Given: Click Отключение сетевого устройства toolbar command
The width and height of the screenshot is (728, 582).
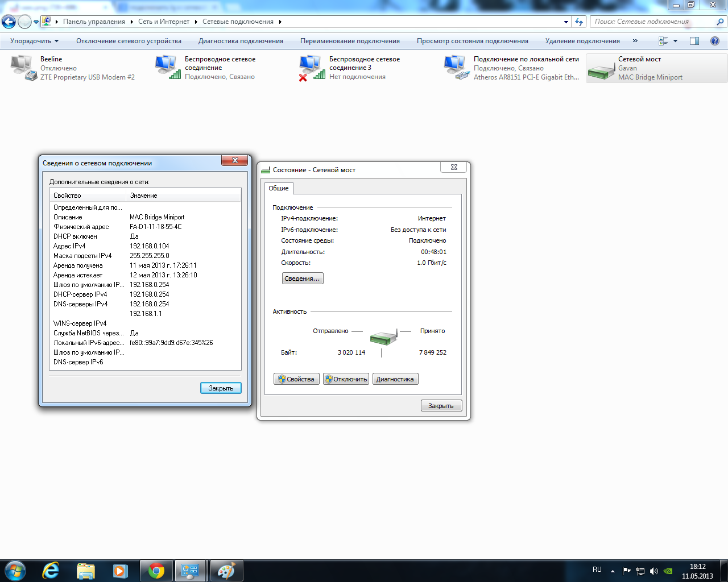Looking at the screenshot, I should click(x=129, y=41).
